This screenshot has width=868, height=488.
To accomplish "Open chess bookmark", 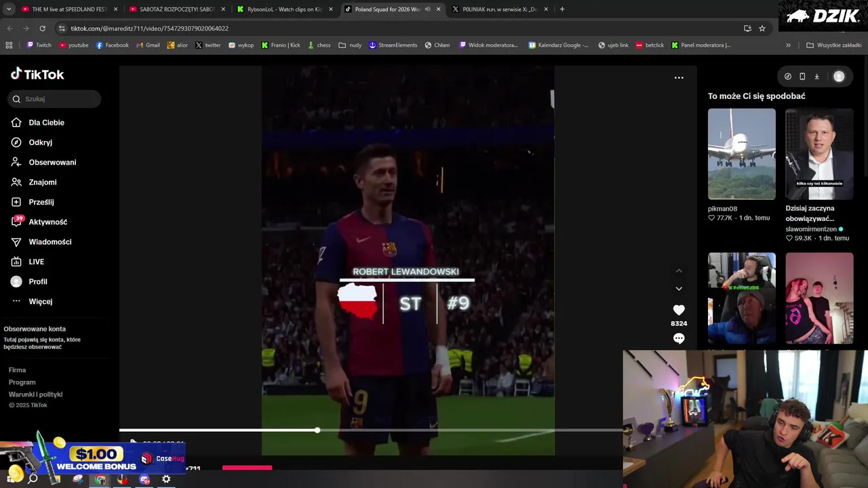I will point(319,45).
